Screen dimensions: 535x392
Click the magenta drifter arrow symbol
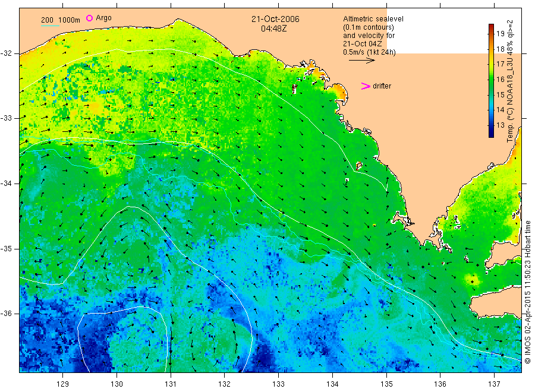(x=366, y=86)
